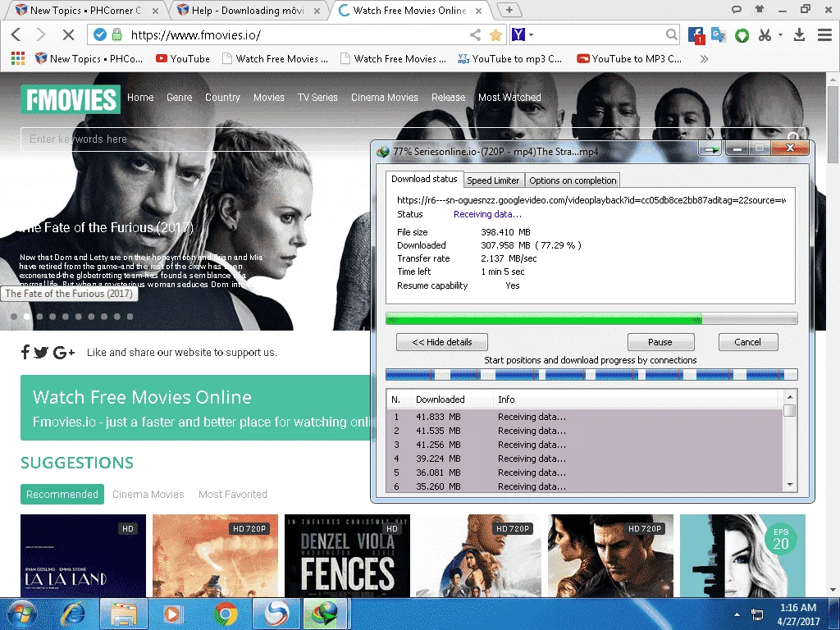Switch to Options on completion tab
This screenshot has width=840, height=630.
pos(573,180)
